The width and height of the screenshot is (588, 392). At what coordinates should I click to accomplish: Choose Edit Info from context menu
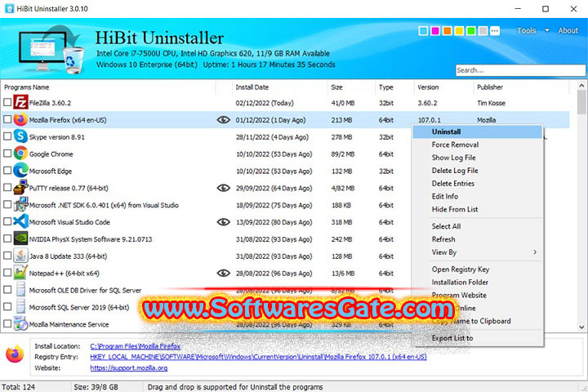(478, 196)
